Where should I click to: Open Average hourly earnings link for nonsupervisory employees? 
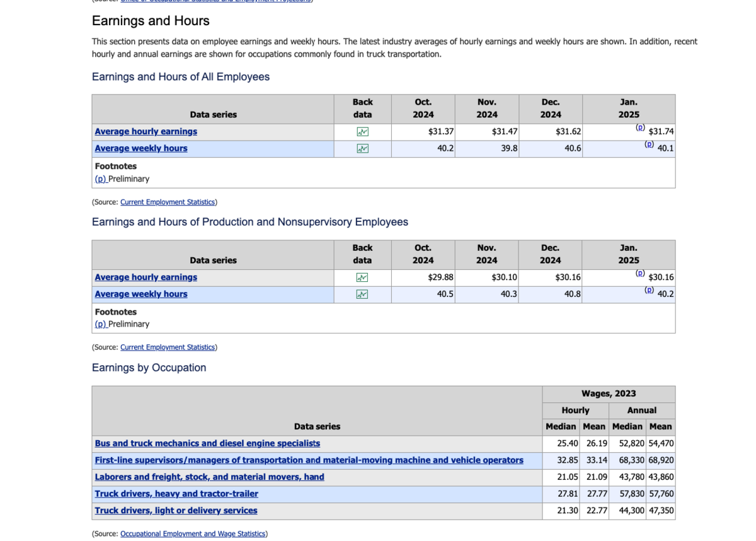click(x=146, y=277)
